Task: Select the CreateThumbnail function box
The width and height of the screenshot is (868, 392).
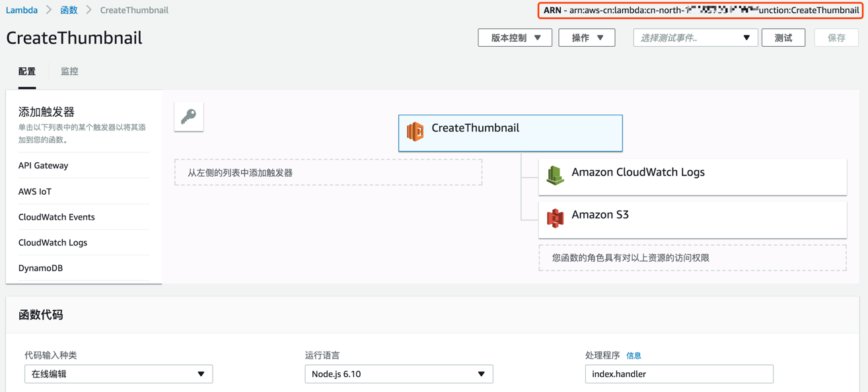Action: [x=511, y=133]
